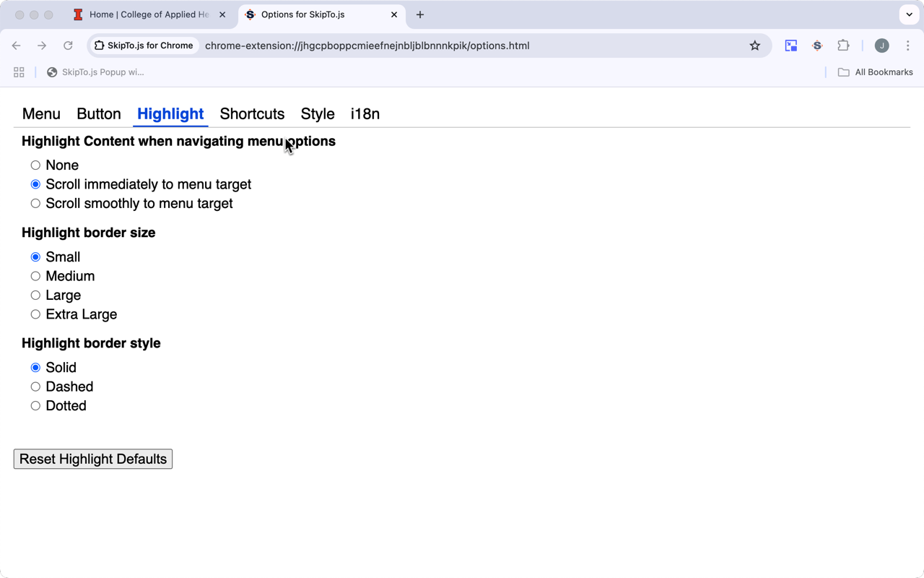Click Reset Highlight Defaults button

(x=93, y=459)
